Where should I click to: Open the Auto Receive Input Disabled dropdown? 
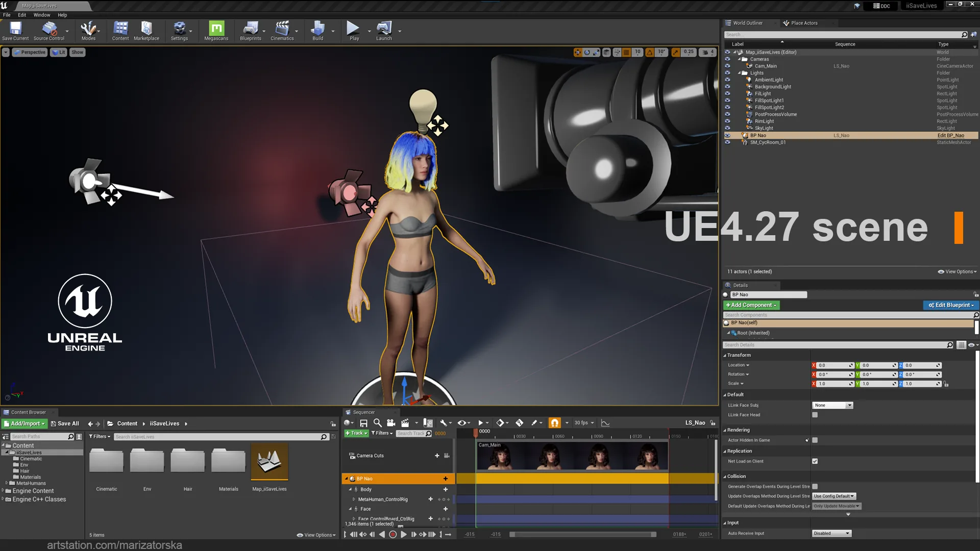click(831, 534)
